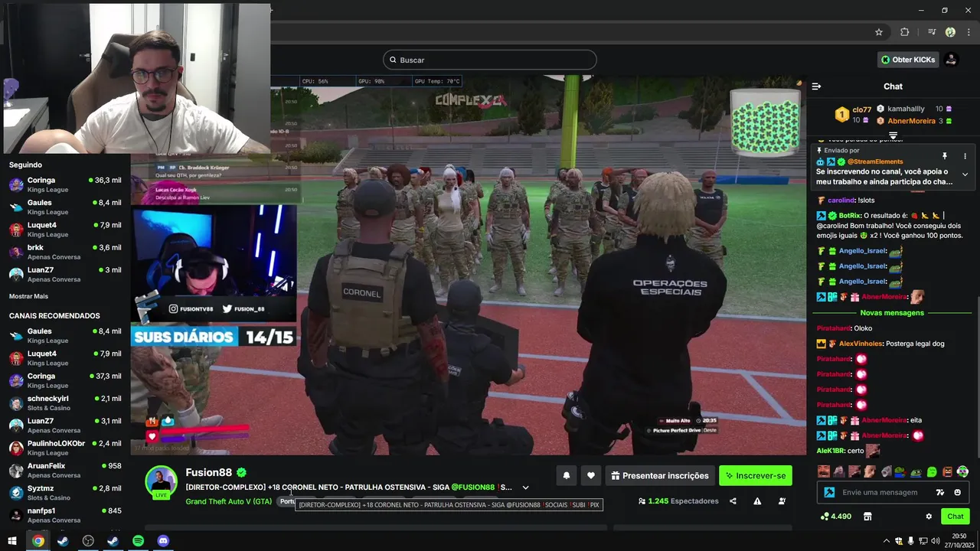Click the green Inscrever-se button
The image size is (980, 551).
(x=756, y=476)
